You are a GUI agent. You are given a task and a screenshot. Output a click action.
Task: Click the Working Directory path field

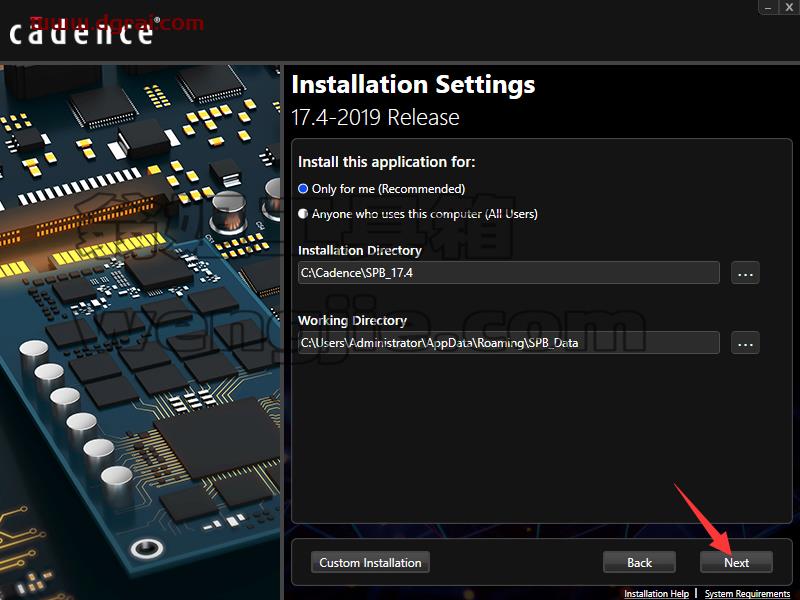point(508,343)
